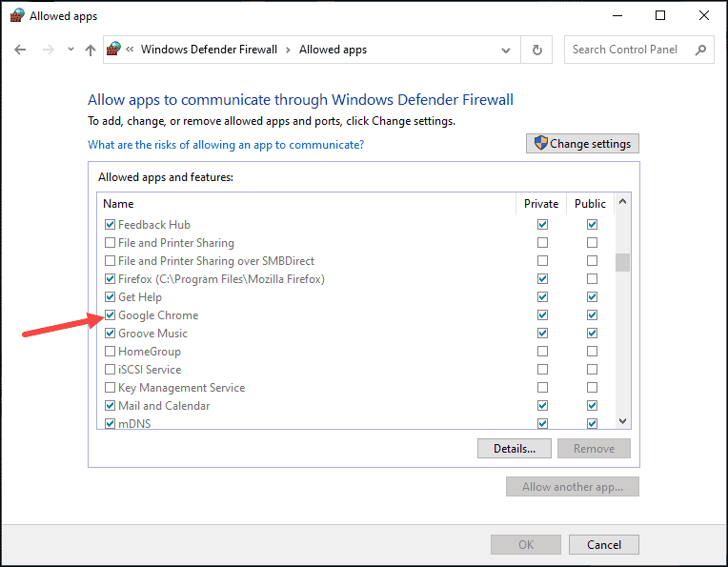Click the list scrollbar down arrow
The image size is (728, 567).
tap(622, 421)
